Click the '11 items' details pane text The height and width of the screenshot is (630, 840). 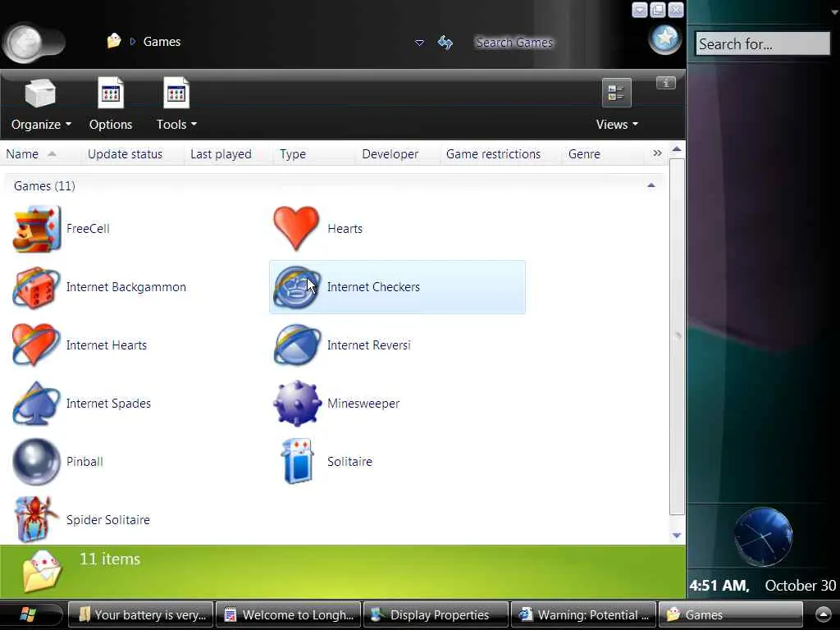click(x=110, y=559)
